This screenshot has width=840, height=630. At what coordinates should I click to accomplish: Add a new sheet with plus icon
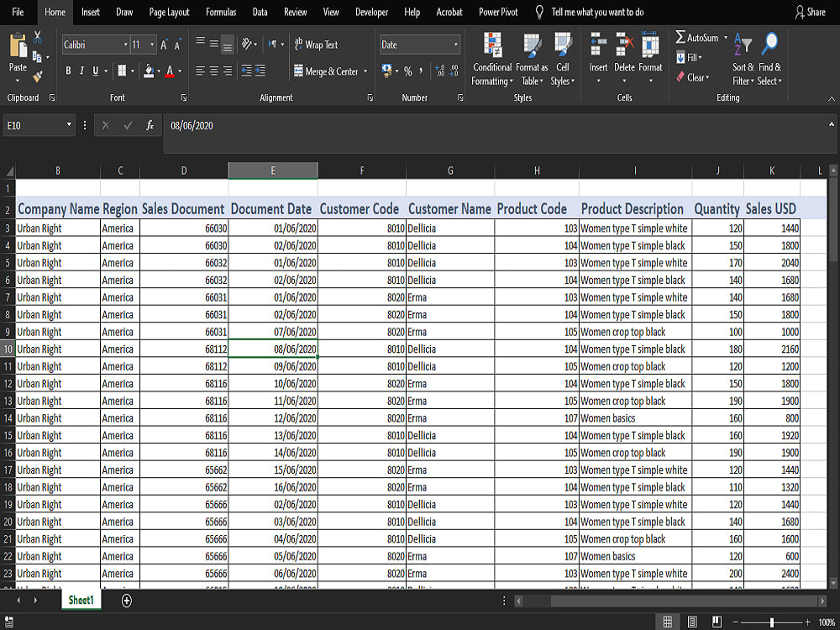coord(127,601)
